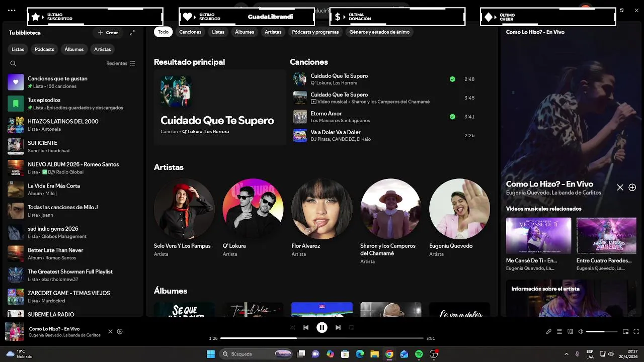The width and height of the screenshot is (644, 362).
Task: Click the X next to now playing title
Action: (110, 331)
